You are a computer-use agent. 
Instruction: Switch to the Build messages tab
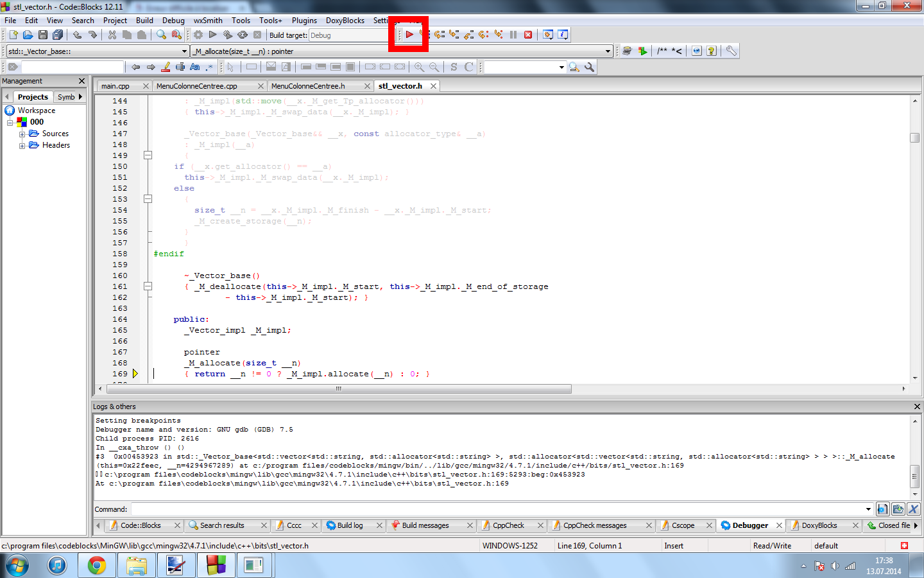tap(425, 525)
